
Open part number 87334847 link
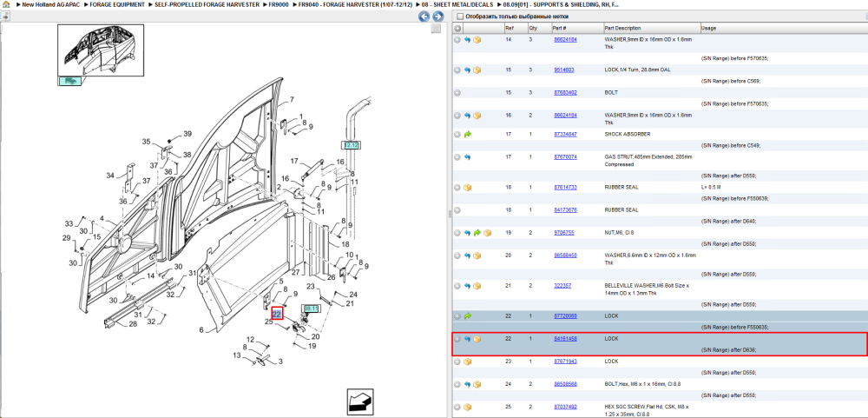point(566,134)
